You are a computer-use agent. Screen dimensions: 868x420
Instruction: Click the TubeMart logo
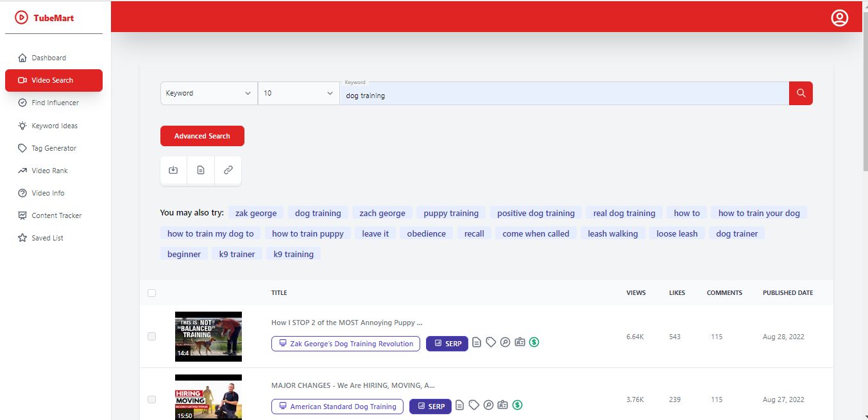click(x=44, y=18)
